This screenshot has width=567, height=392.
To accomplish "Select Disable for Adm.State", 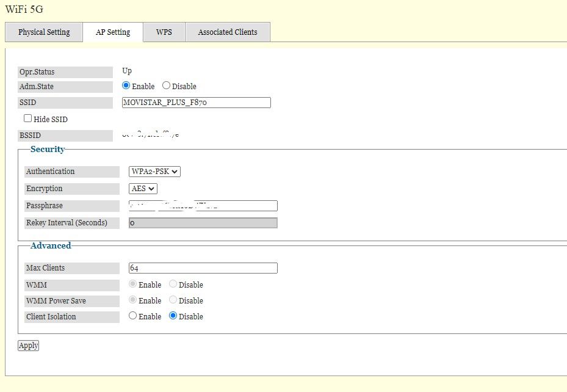I will pos(166,86).
